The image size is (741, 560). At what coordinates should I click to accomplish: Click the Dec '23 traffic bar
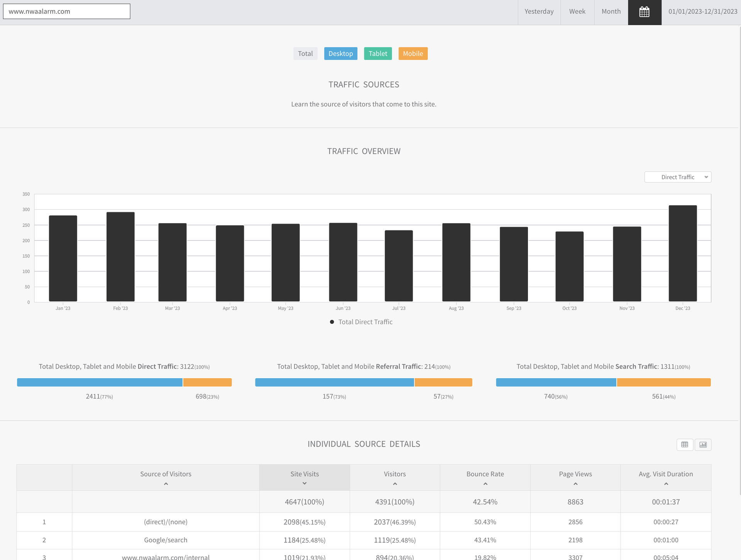(x=682, y=253)
